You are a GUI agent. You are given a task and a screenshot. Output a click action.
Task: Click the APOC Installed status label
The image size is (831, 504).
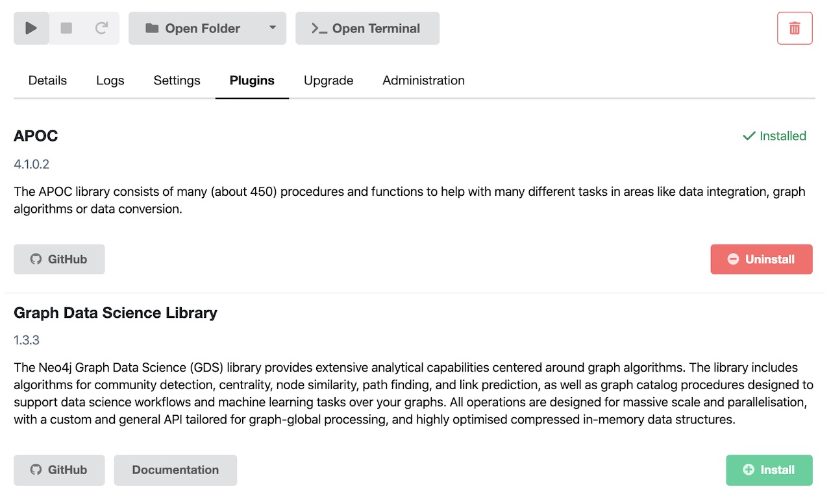[x=775, y=136]
